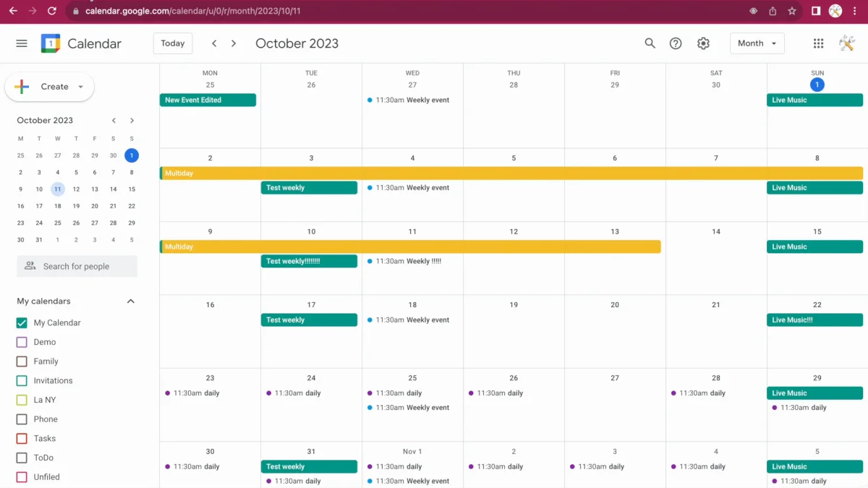Open the New Event Edited event
The image size is (868, 488).
pyautogui.click(x=208, y=100)
